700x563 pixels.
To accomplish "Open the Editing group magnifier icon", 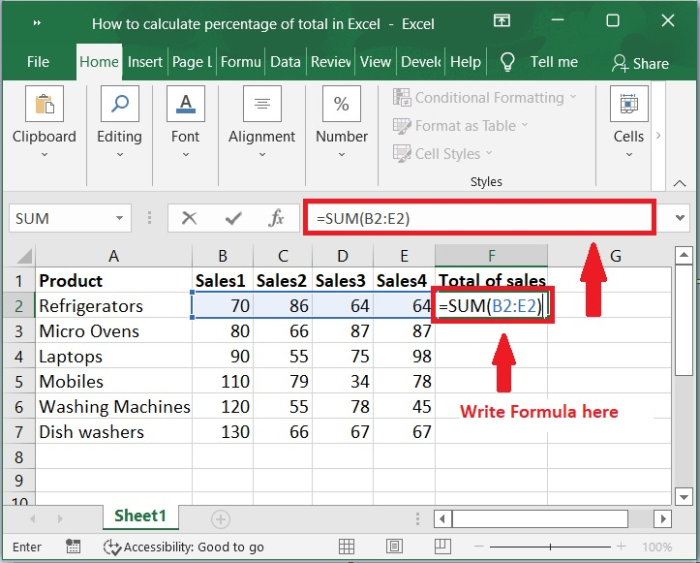I will point(120,104).
